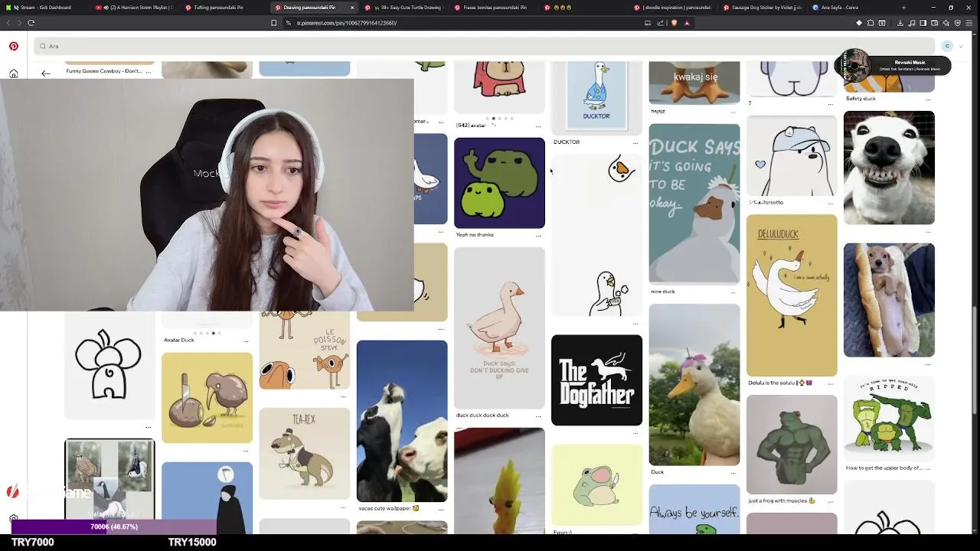Open the browser downloads icon
The height and width of the screenshot is (551, 980).
(x=900, y=23)
